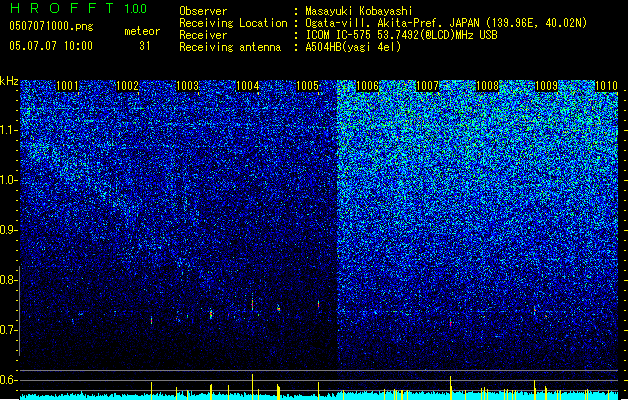Image resolution: width=629 pixels, height=400 pixels.
Task: Select the filename 0507071000.png
Action: click(51, 27)
